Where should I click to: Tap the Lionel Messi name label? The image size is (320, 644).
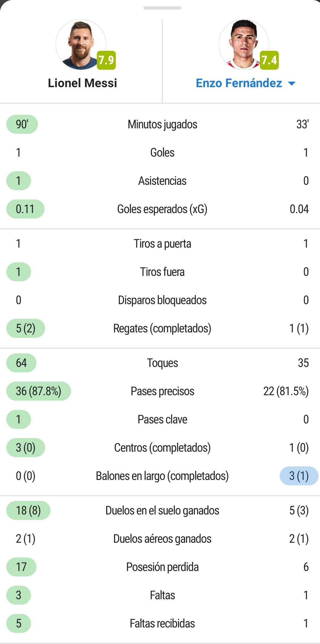pyautogui.click(x=82, y=83)
